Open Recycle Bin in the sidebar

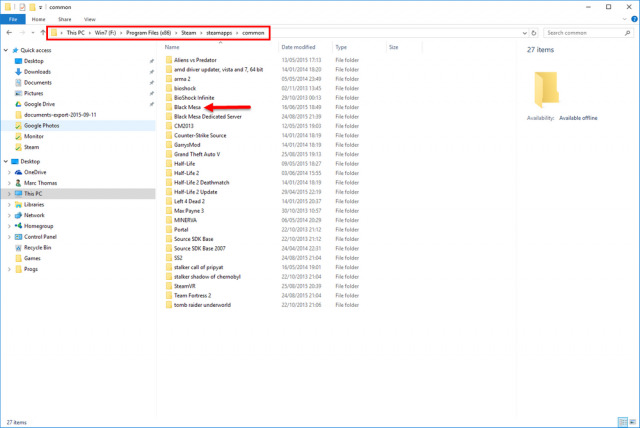click(37, 248)
